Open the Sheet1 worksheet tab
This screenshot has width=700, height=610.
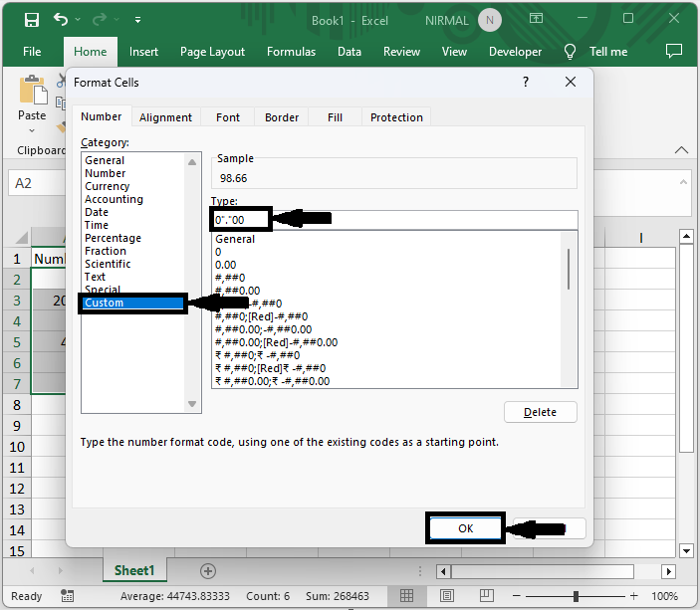[134, 570]
